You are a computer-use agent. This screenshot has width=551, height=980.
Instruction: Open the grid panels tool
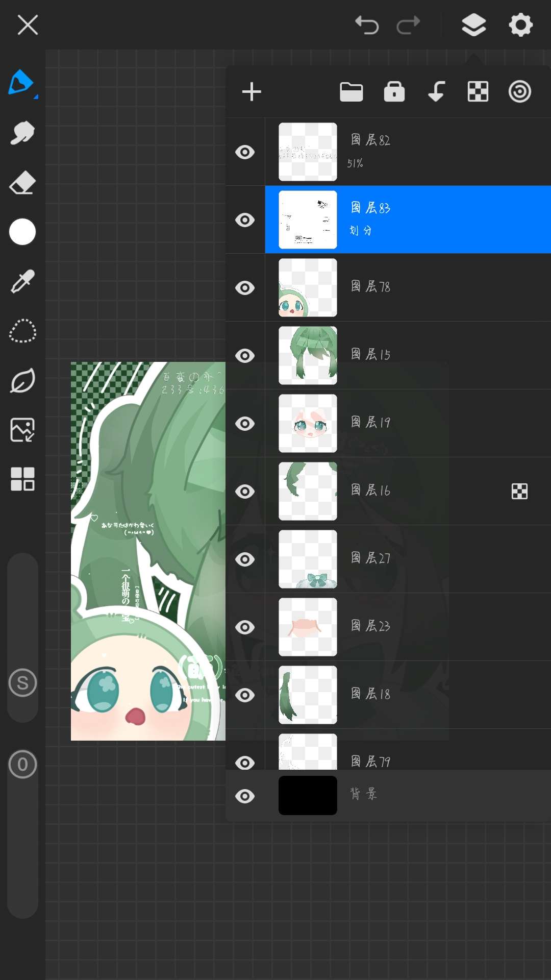[22, 479]
